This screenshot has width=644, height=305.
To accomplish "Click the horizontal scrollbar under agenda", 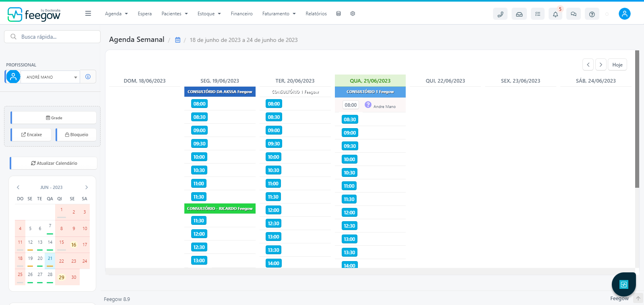I will pyautogui.click(x=370, y=272).
